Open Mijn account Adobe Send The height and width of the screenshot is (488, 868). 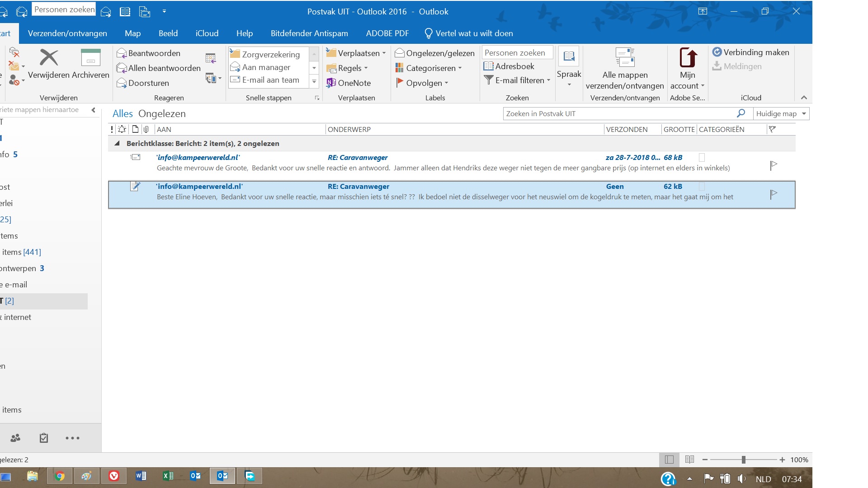point(687,68)
